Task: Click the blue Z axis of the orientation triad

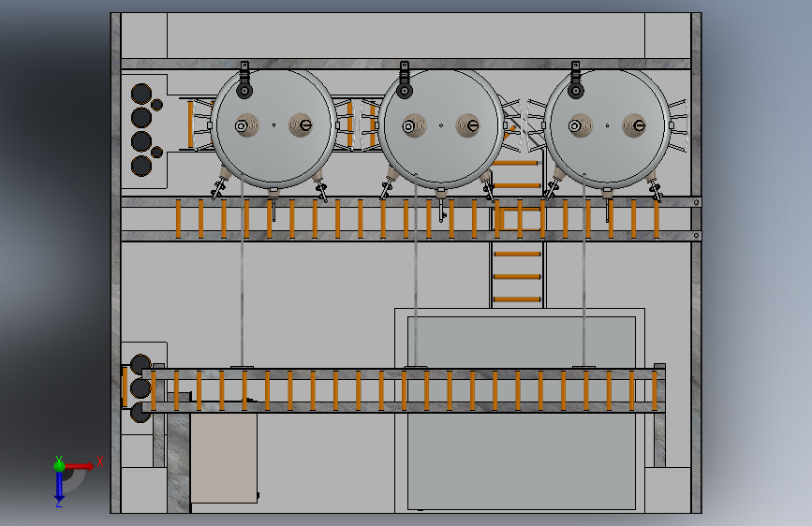Action: pos(59,486)
